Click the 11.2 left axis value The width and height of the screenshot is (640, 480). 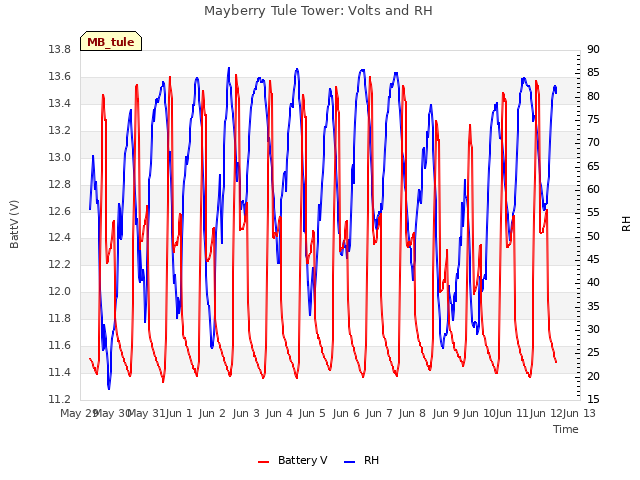point(60,399)
